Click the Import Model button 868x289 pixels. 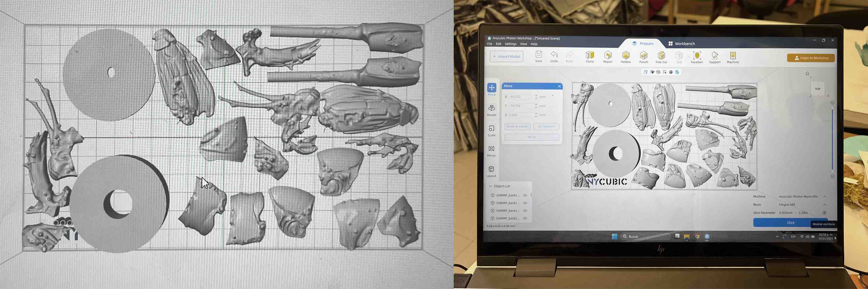pos(506,56)
